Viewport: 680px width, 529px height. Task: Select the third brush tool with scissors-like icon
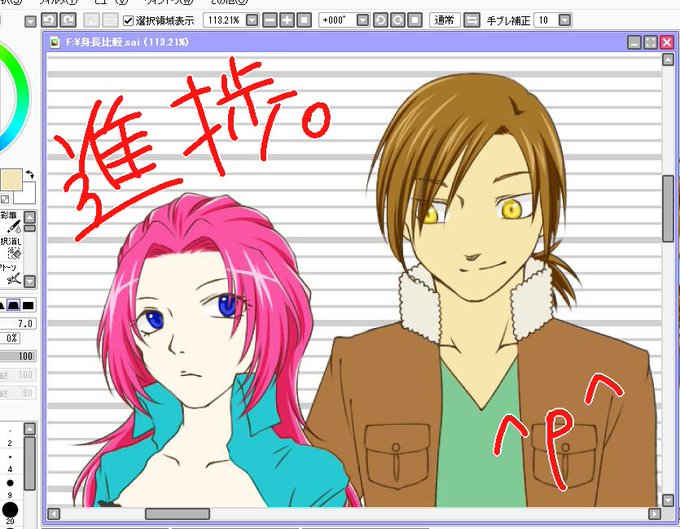click(11, 275)
